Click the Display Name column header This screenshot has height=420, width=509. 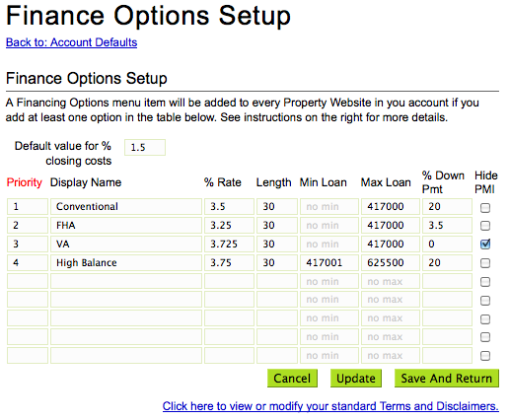(86, 182)
